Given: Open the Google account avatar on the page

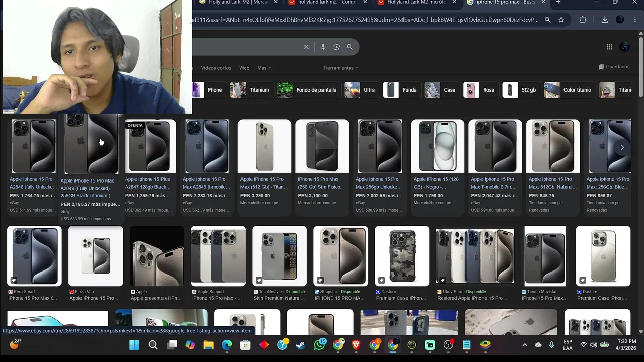Looking at the screenshot, I should click(x=625, y=47).
